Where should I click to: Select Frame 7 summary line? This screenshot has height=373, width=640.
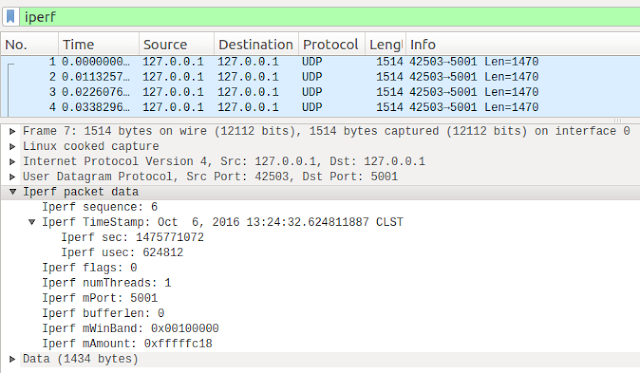pos(327,131)
